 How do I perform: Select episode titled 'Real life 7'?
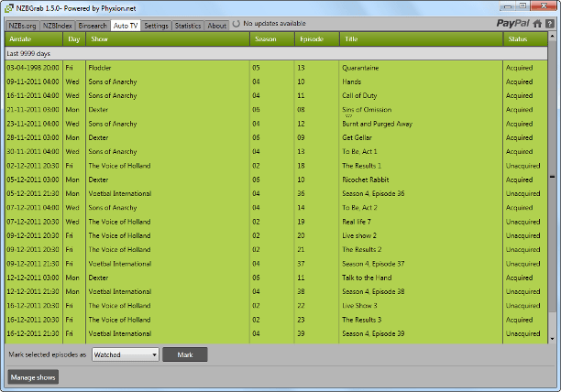click(357, 222)
